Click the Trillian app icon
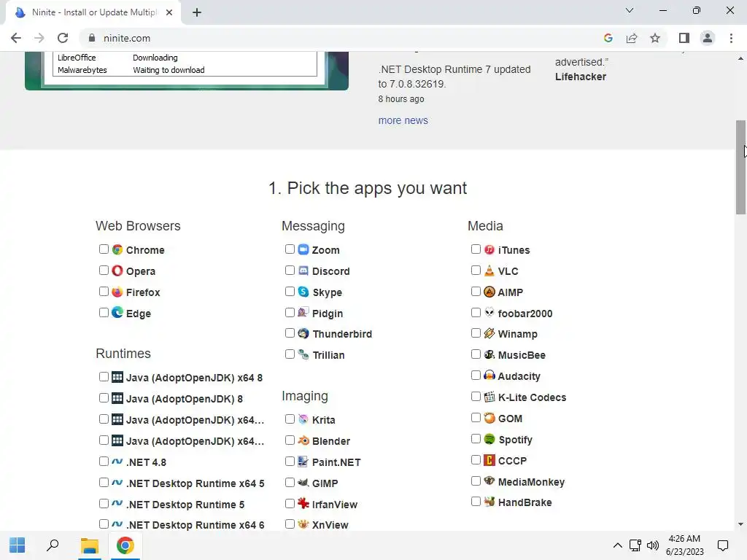 coord(303,354)
